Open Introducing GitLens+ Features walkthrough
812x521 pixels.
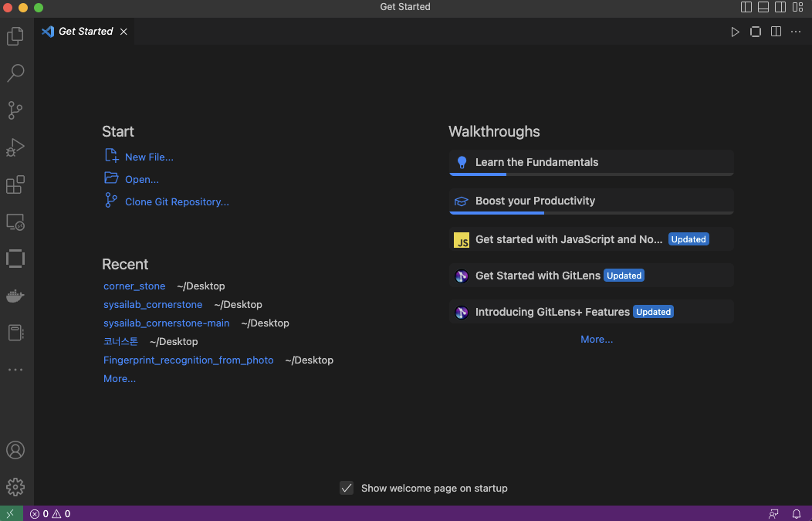tap(591, 312)
